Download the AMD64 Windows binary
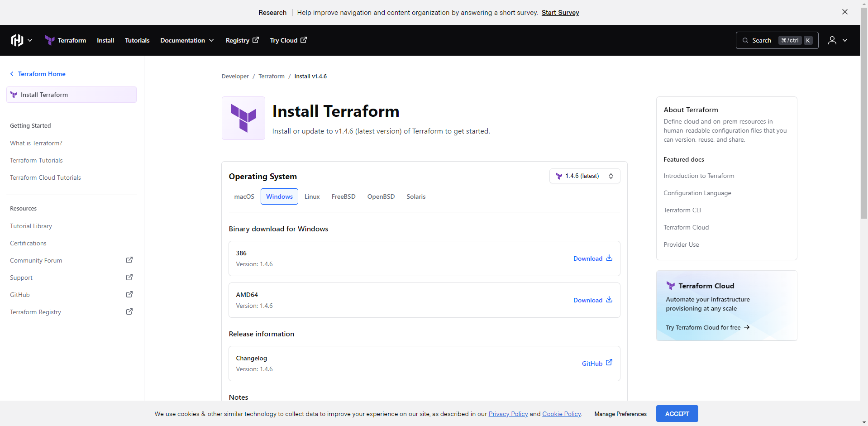This screenshot has height=426, width=868. point(593,300)
